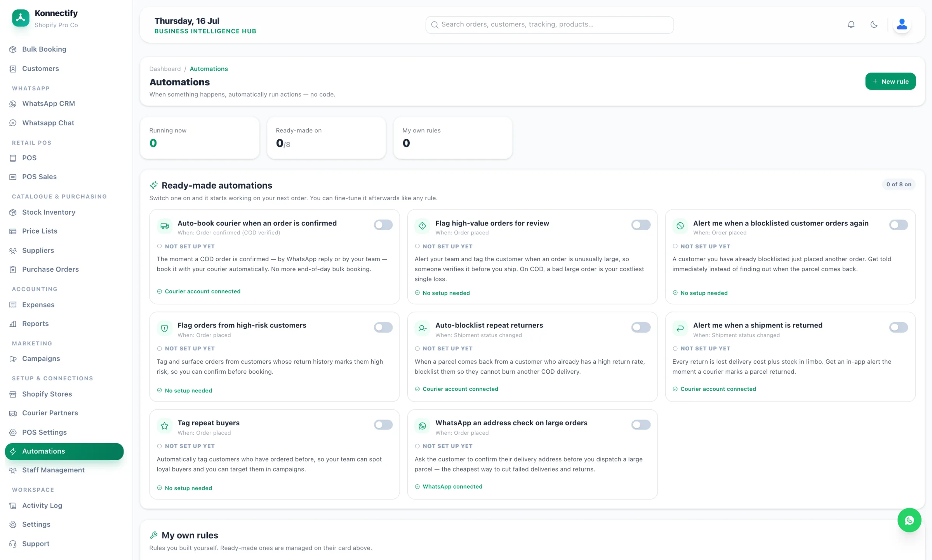Enable Auto-book courier when order is confirmed
The height and width of the screenshot is (560, 932).
383,225
